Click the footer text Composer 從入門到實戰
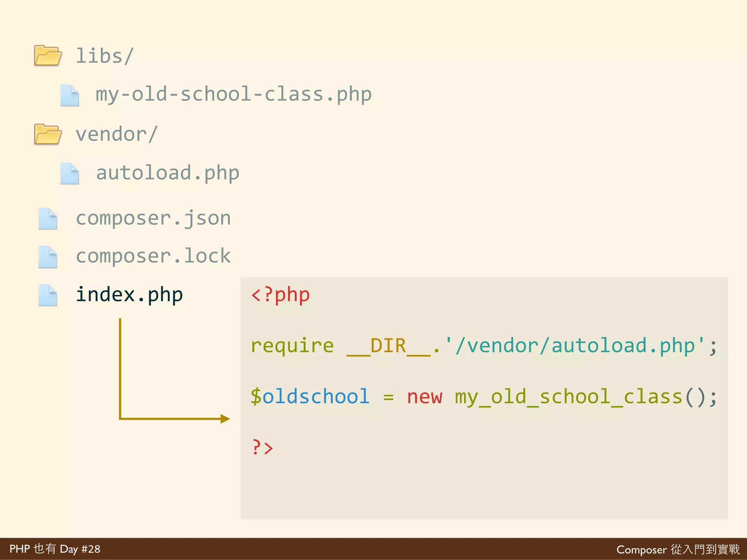The image size is (747, 560). (x=678, y=550)
